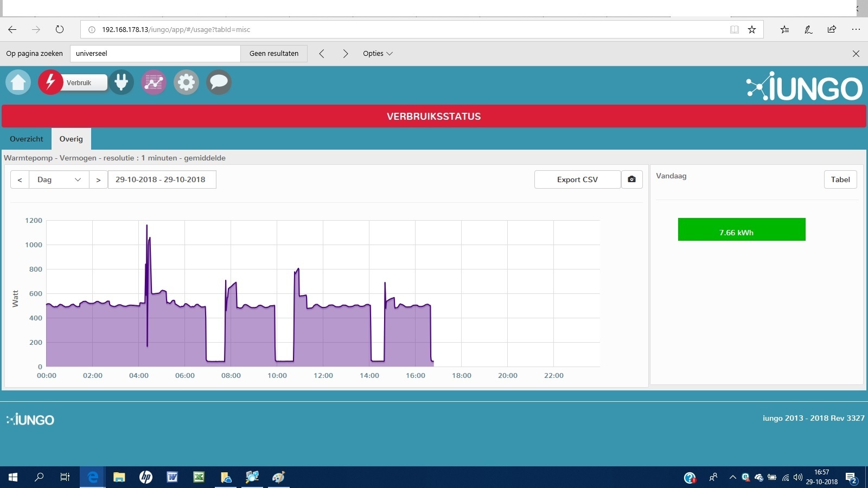This screenshot has height=488, width=868.
Task: Toggle reading view in the address bar
Action: click(735, 30)
